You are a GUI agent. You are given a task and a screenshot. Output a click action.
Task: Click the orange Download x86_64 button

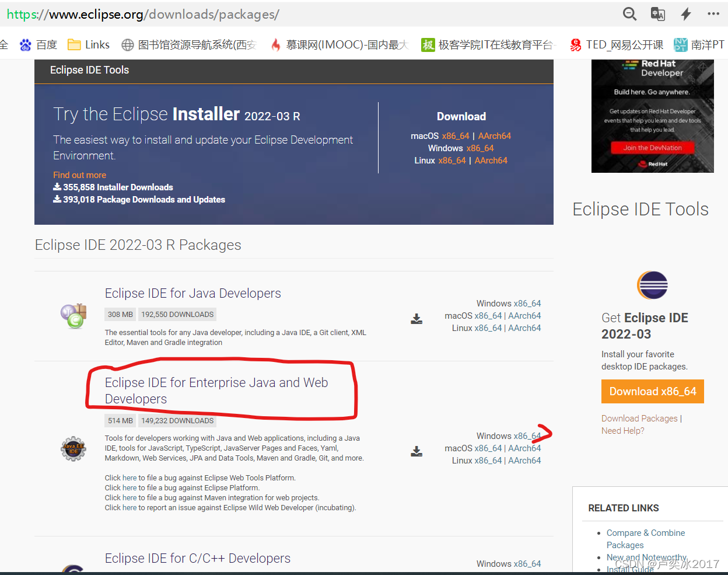click(x=653, y=391)
